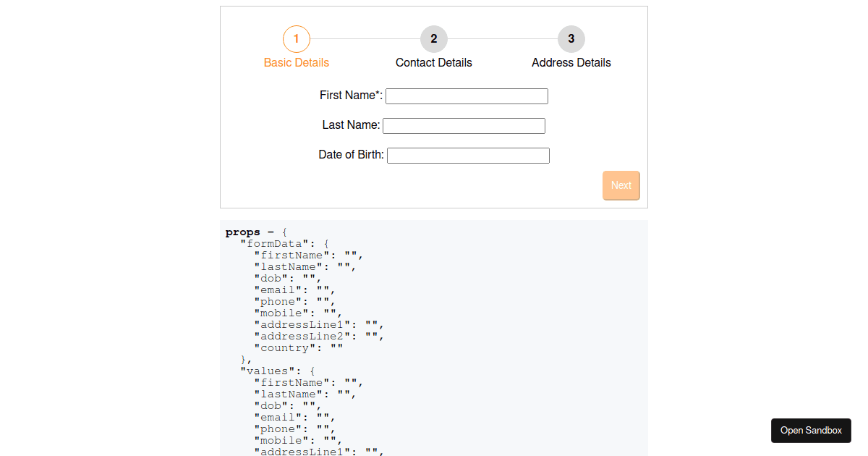The width and height of the screenshot is (868, 456).
Task: Select step 2 circle in the wizard
Action: click(x=434, y=39)
